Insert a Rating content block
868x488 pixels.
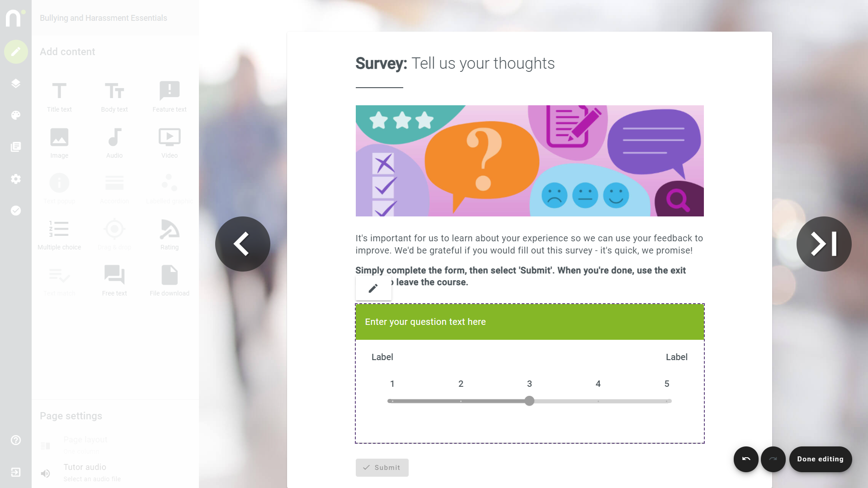170,235
